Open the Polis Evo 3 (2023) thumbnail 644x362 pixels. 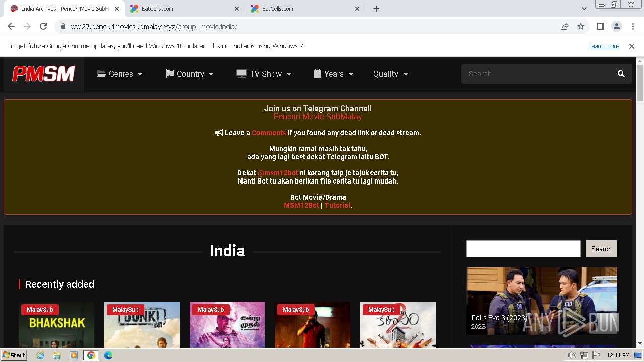coord(542,301)
